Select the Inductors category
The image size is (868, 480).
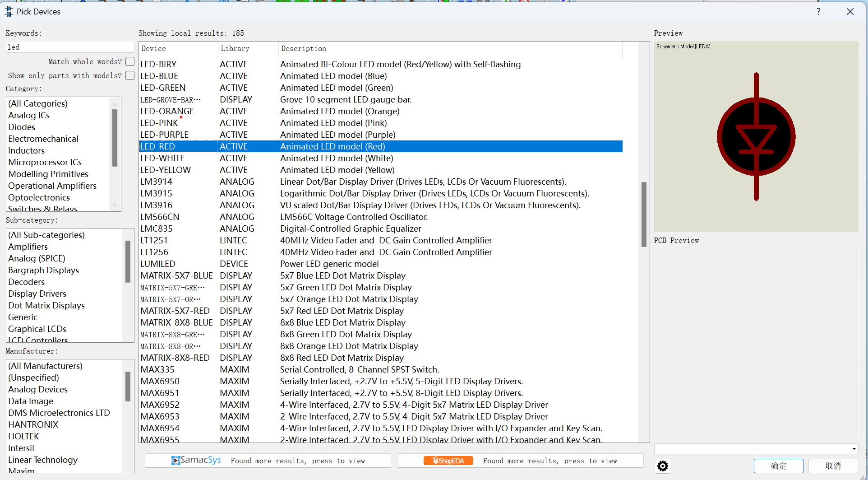26,150
